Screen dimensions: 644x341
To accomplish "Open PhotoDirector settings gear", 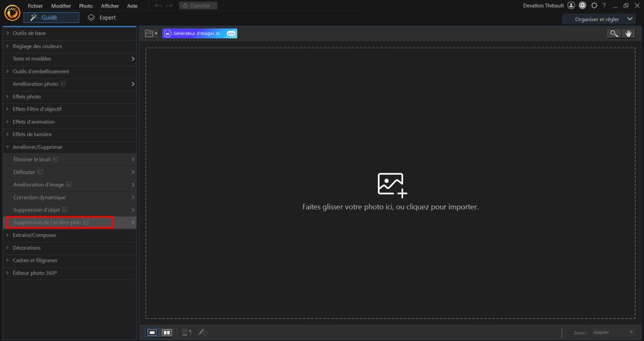I will click(593, 6).
